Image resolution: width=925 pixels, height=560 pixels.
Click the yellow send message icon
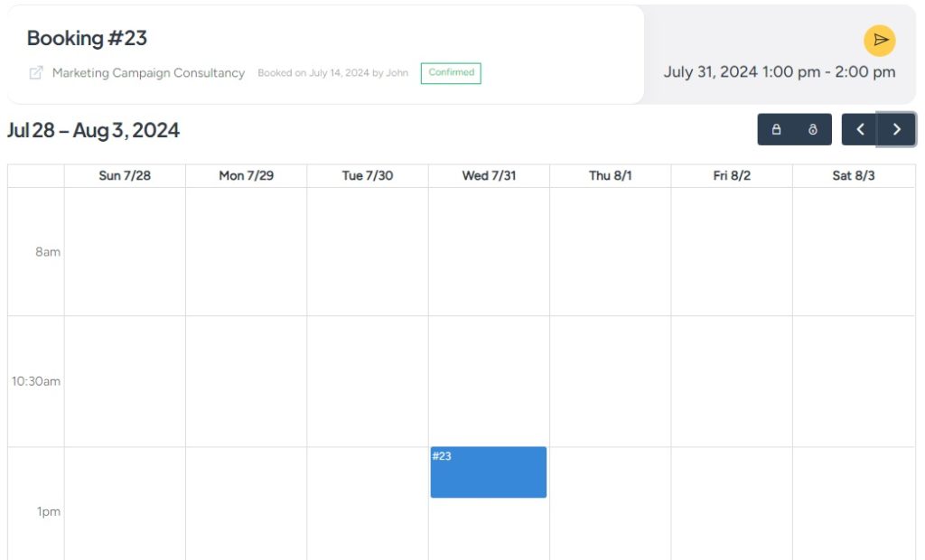click(880, 41)
